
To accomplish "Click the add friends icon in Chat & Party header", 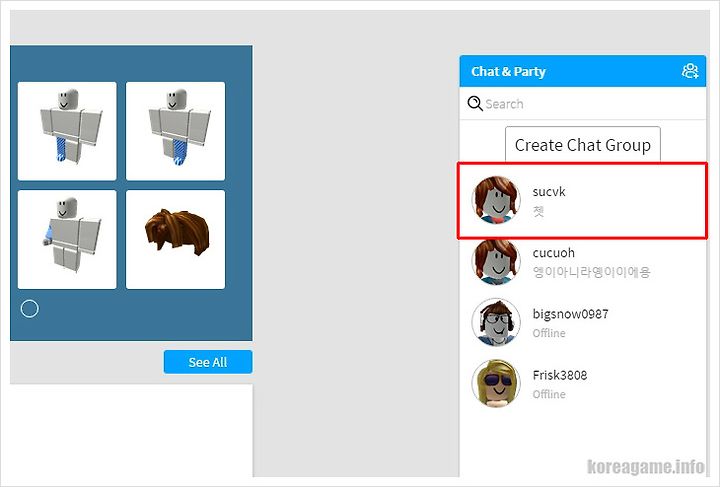I will click(690, 71).
